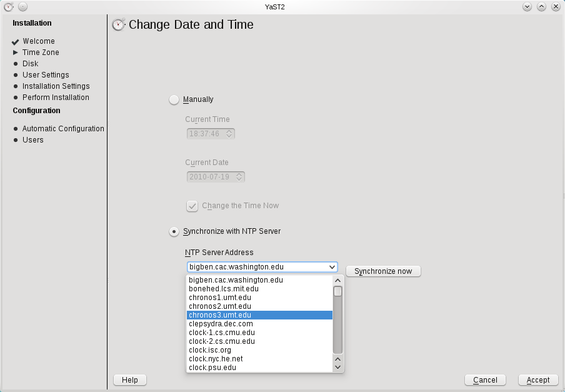
Task: Select the Manually radio button
Action: click(174, 99)
